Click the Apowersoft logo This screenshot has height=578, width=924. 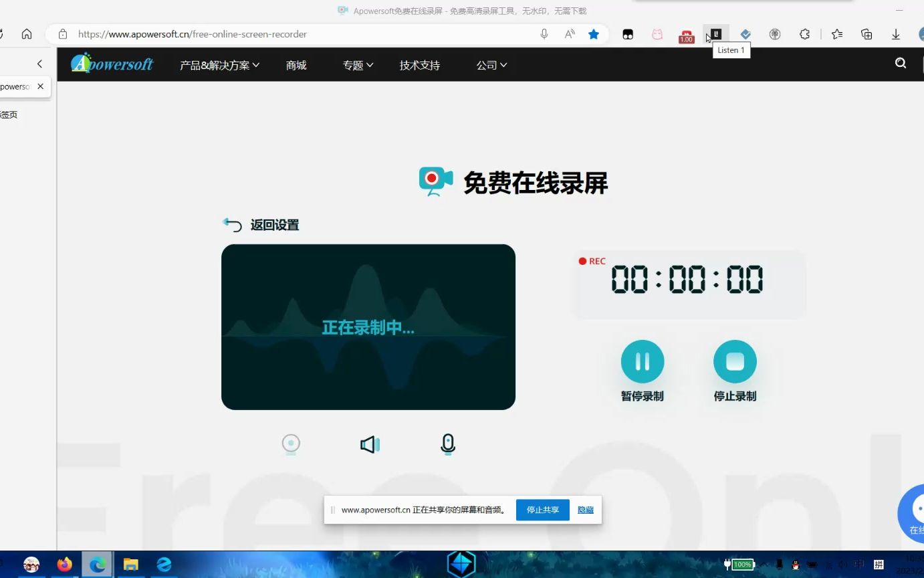coord(112,64)
